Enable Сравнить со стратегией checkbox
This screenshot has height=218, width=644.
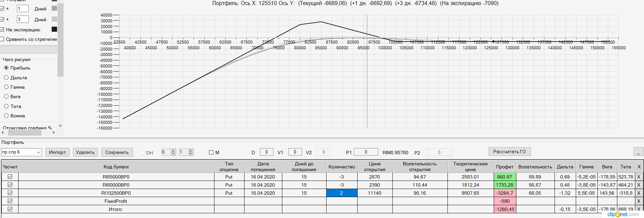tap(2, 39)
